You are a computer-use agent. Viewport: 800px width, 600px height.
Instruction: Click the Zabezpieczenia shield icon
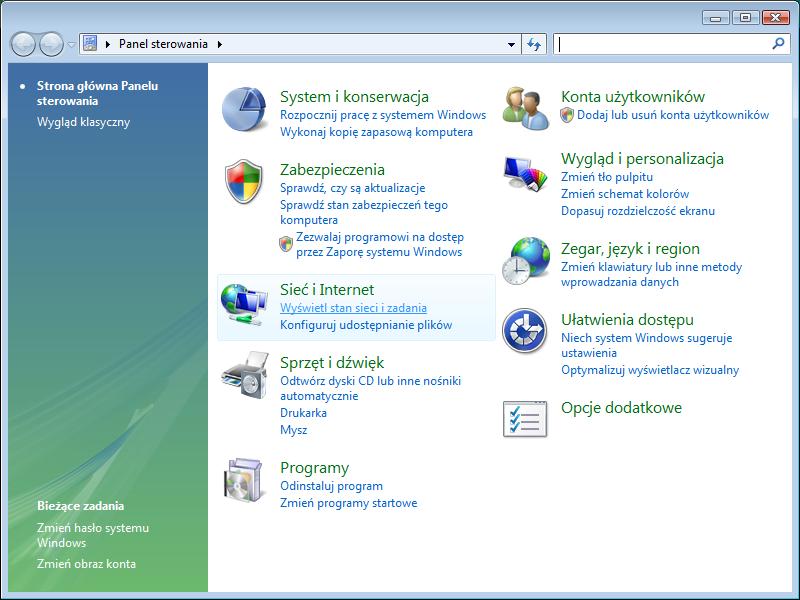pyautogui.click(x=244, y=182)
